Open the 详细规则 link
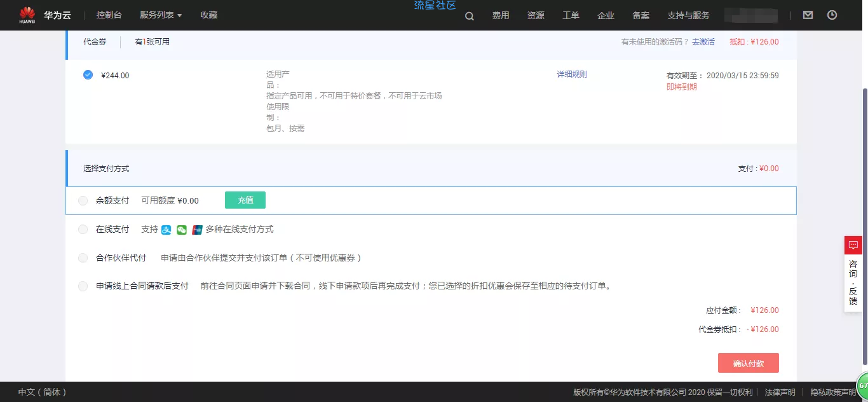This screenshot has width=868, height=402. (572, 74)
